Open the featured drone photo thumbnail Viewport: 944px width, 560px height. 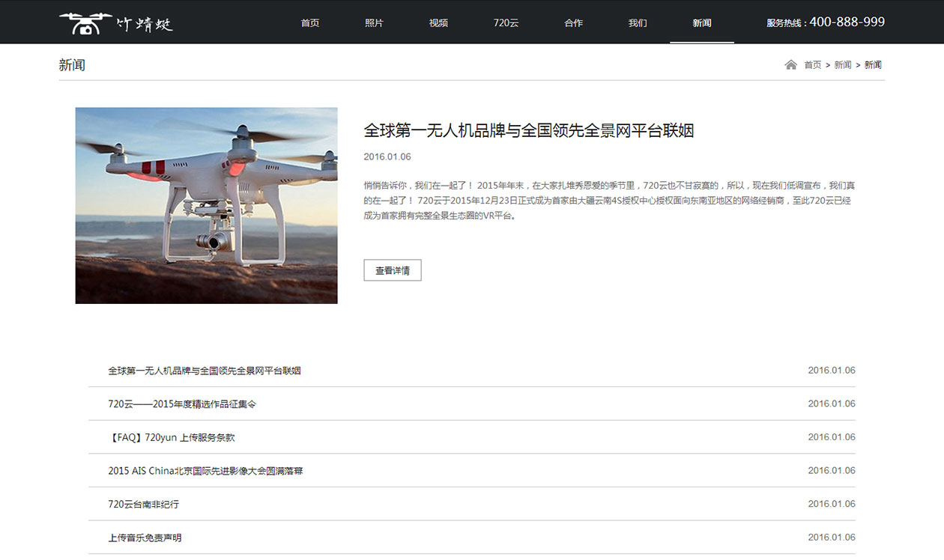point(206,205)
